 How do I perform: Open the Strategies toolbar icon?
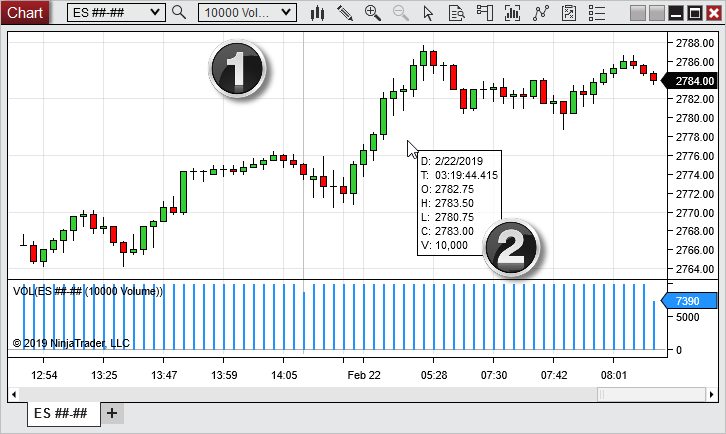[x=542, y=13]
